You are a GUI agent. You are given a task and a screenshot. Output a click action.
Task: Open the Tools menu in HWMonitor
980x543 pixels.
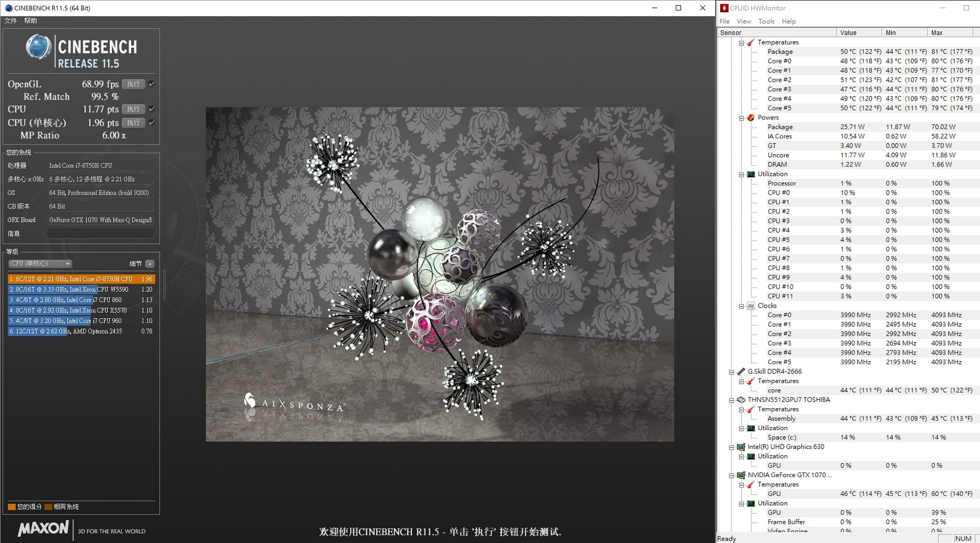[x=766, y=21]
